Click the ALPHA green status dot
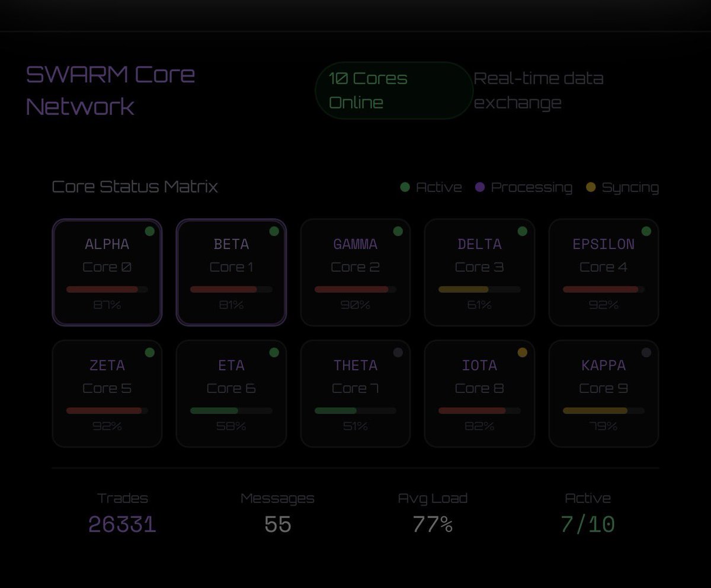 pos(150,231)
